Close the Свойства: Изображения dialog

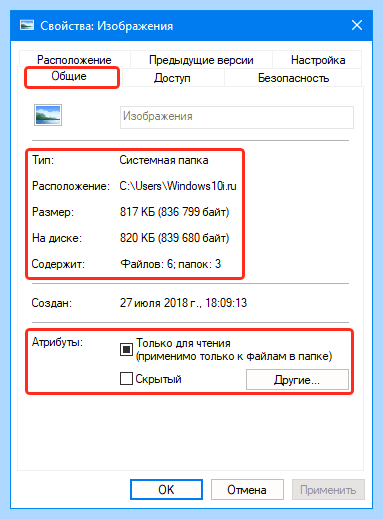(357, 25)
